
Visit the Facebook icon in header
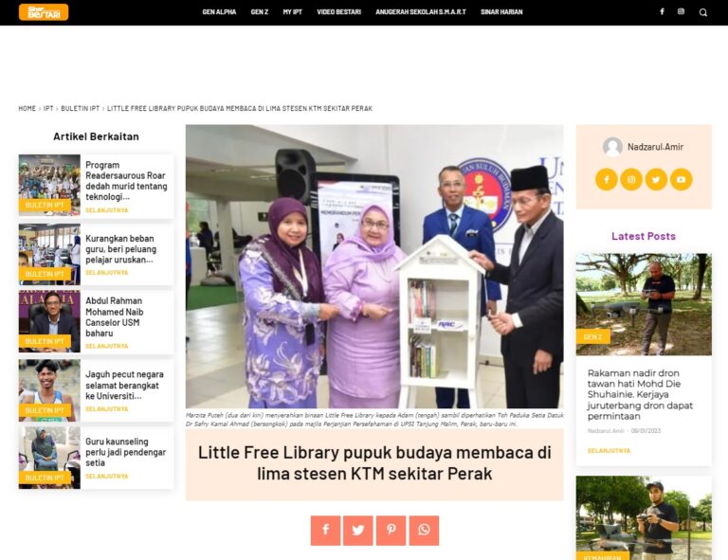662,11
